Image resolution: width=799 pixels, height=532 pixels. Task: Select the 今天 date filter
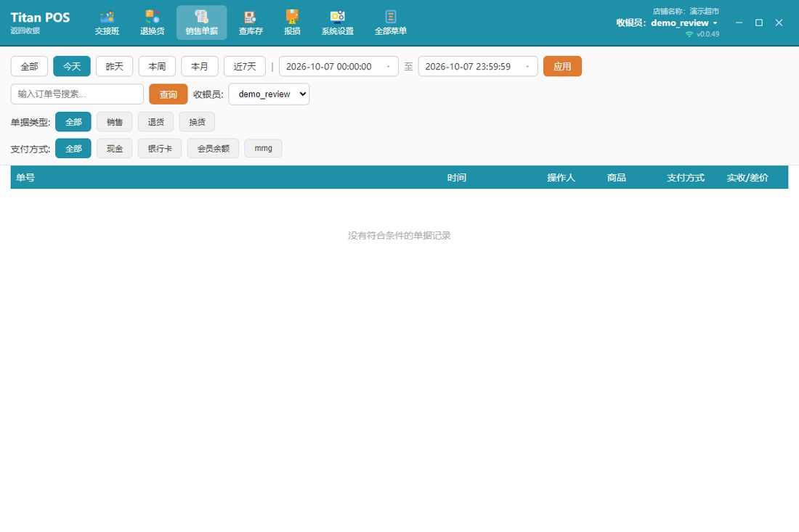coord(72,66)
